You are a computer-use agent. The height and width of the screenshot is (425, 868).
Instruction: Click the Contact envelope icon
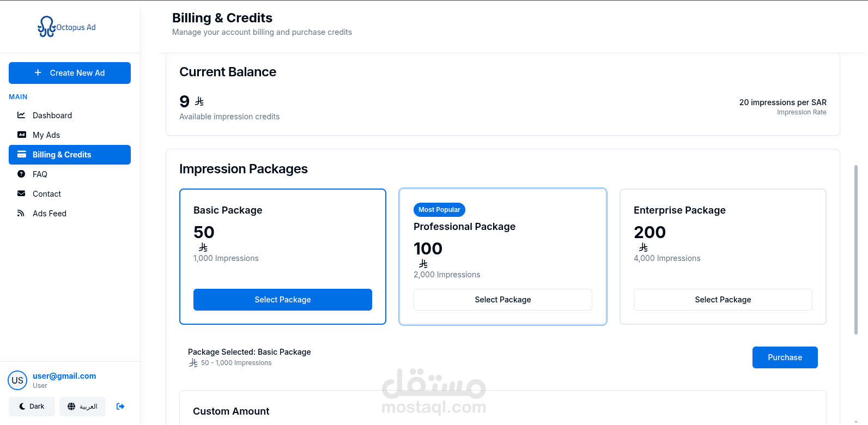point(21,193)
